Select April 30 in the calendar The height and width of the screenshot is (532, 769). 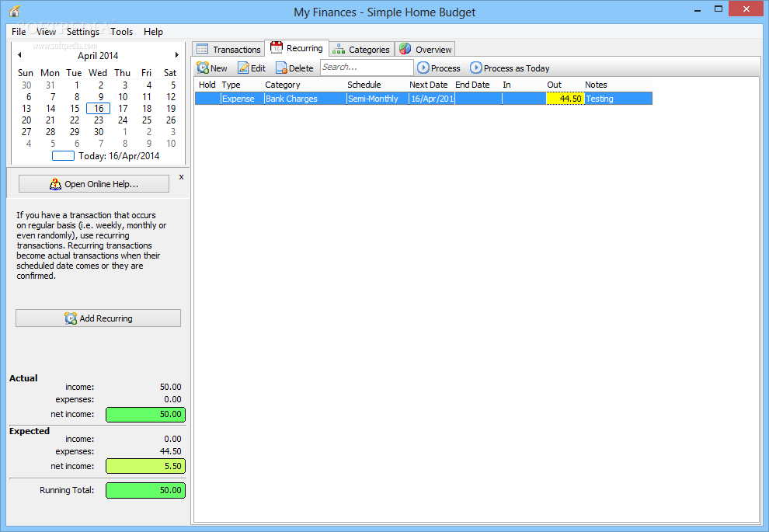point(99,132)
